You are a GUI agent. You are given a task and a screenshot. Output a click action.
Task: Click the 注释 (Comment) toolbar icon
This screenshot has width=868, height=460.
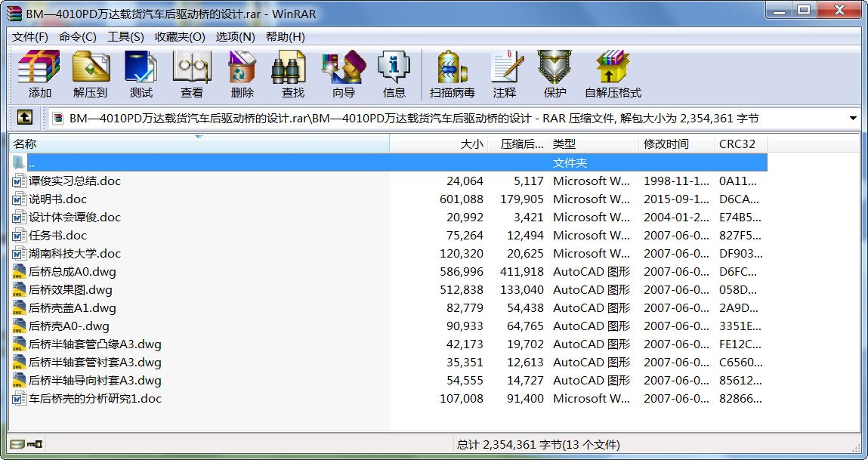[506, 67]
